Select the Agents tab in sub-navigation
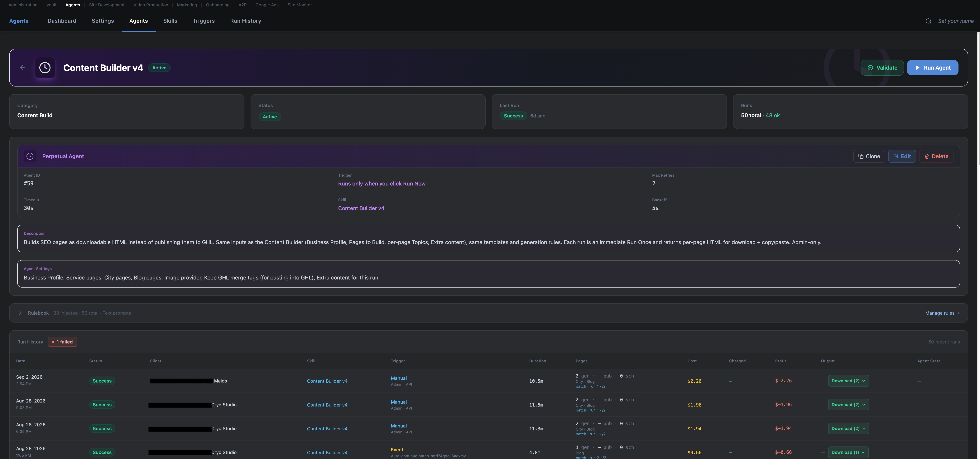The width and height of the screenshot is (980, 459). point(138,21)
